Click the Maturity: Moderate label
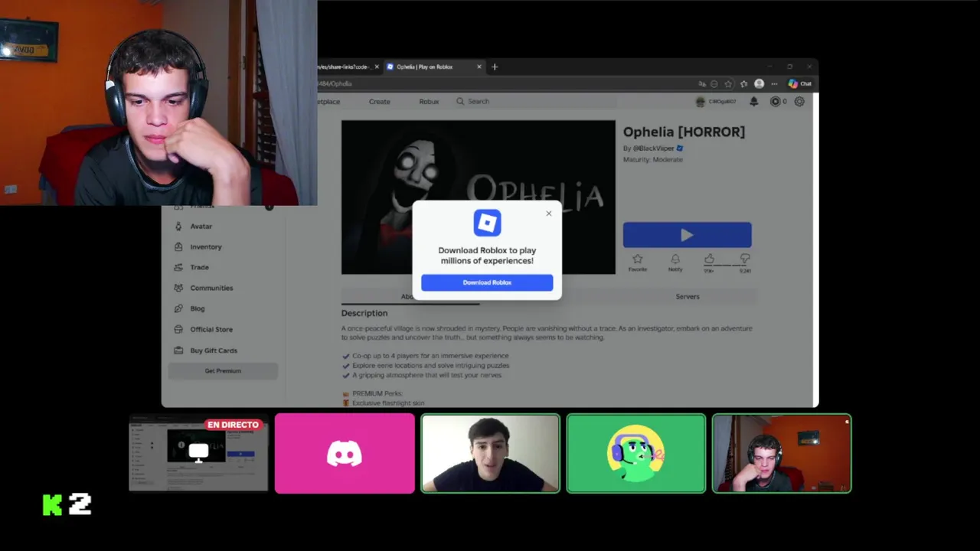The height and width of the screenshot is (551, 980). (653, 159)
